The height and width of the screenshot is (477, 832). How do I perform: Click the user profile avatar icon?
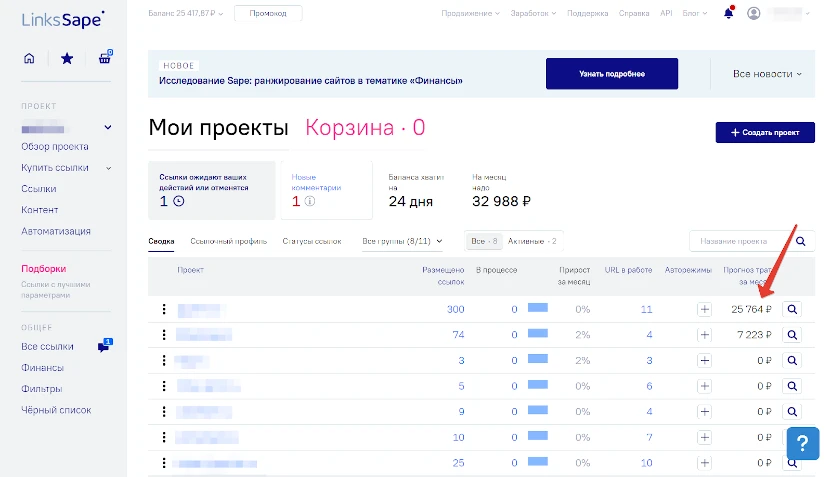click(754, 14)
